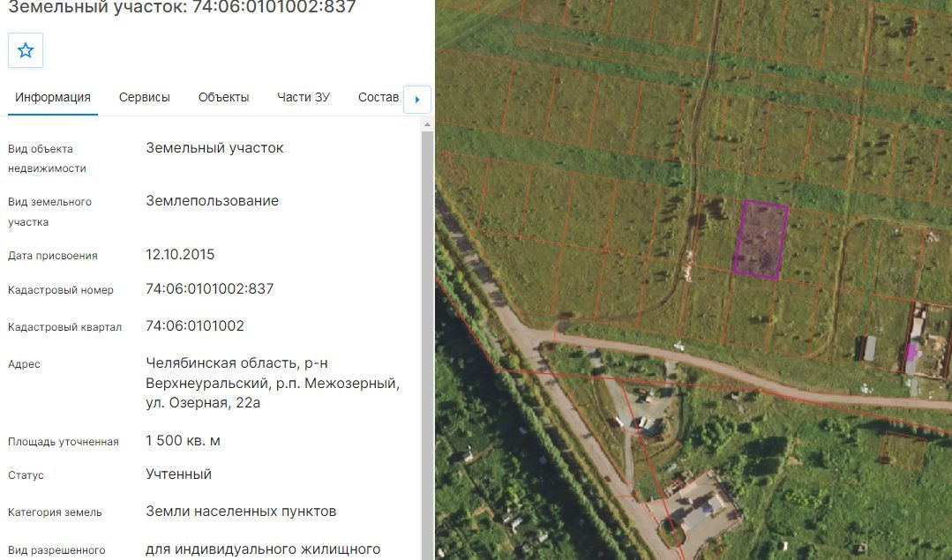Click the info panel vertical scrollbar
Viewport: 952px width, 560px height.
pos(427,345)
